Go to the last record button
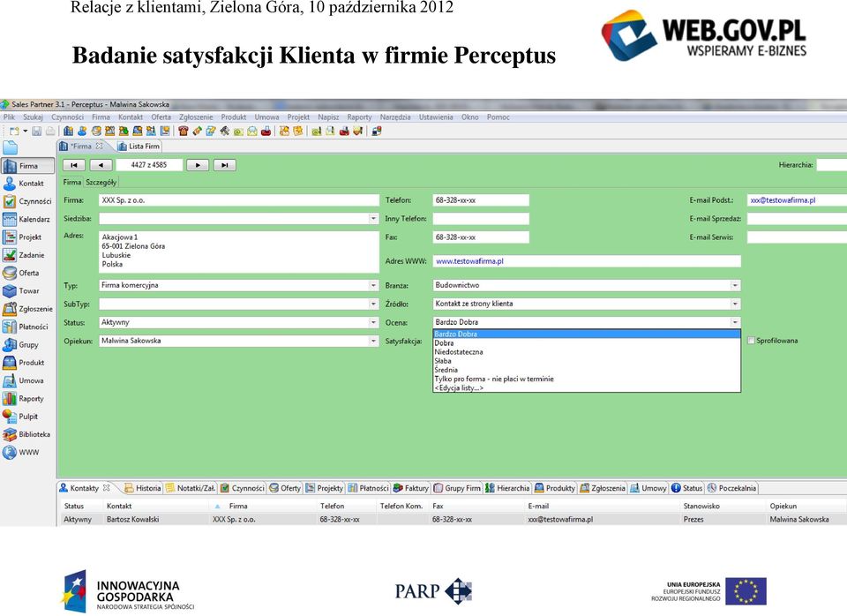 [x=225, y=165]
